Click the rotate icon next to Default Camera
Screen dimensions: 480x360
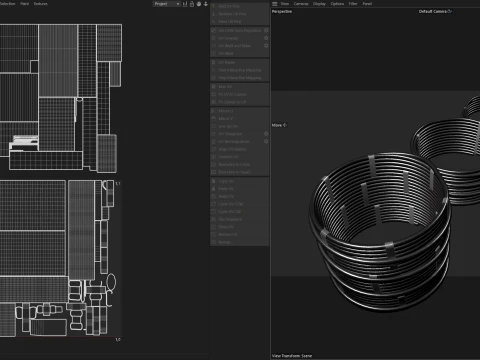[x=450, y=11]
